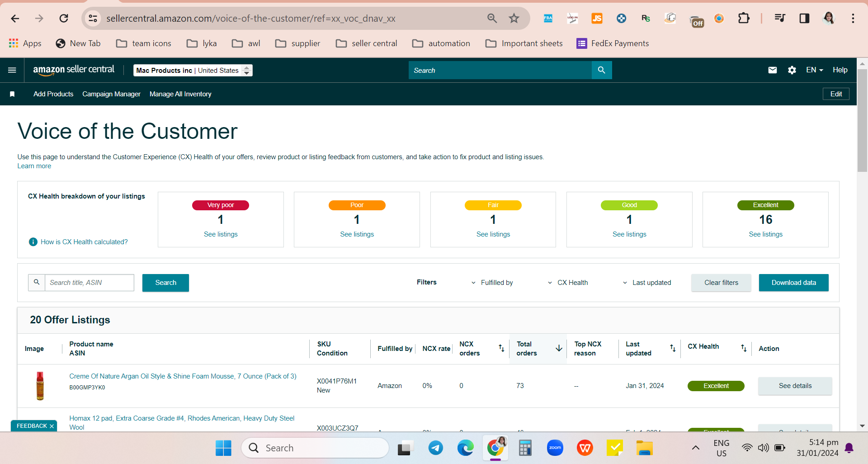Sort the table by CX Health column

pyautogui.click(x=744, y=348)
